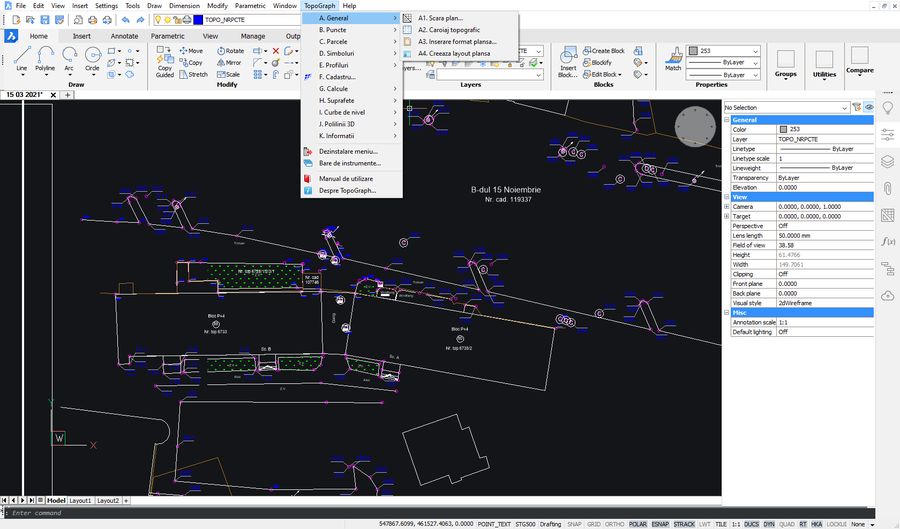The image size is (900, 529).
Task: Click the Rotate tool in Modify
Action: pyautogui.click(x=229, y=50)
